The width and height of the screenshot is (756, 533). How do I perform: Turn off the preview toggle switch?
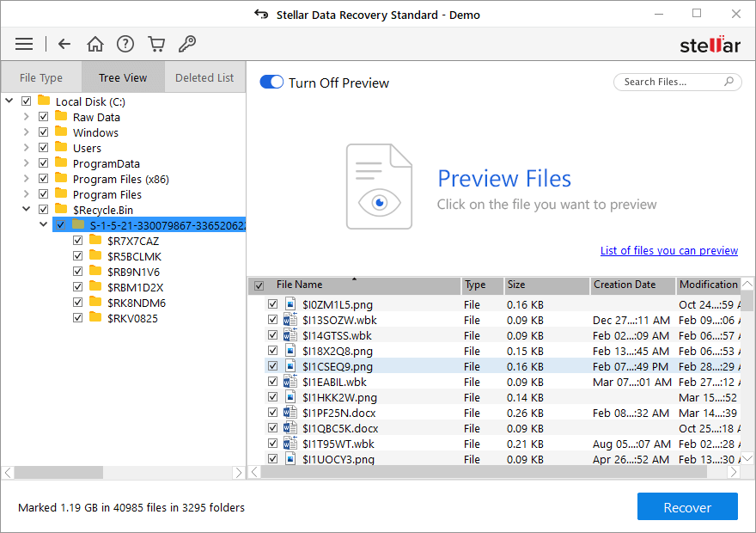tap(271, 83)
